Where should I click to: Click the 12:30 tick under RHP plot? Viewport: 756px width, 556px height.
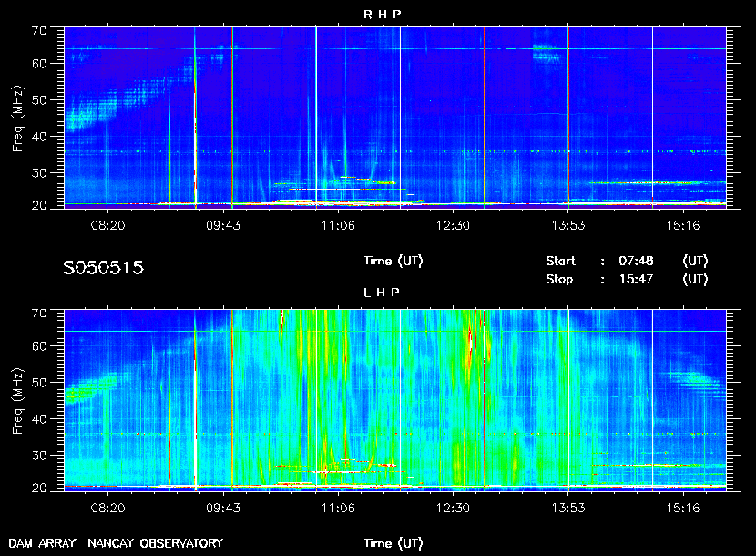[454, 225]
